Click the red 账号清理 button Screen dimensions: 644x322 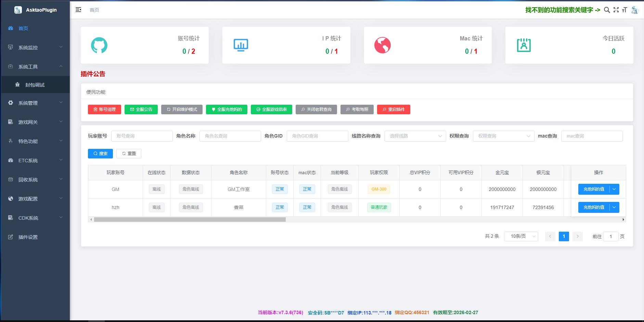coord(104,110)
